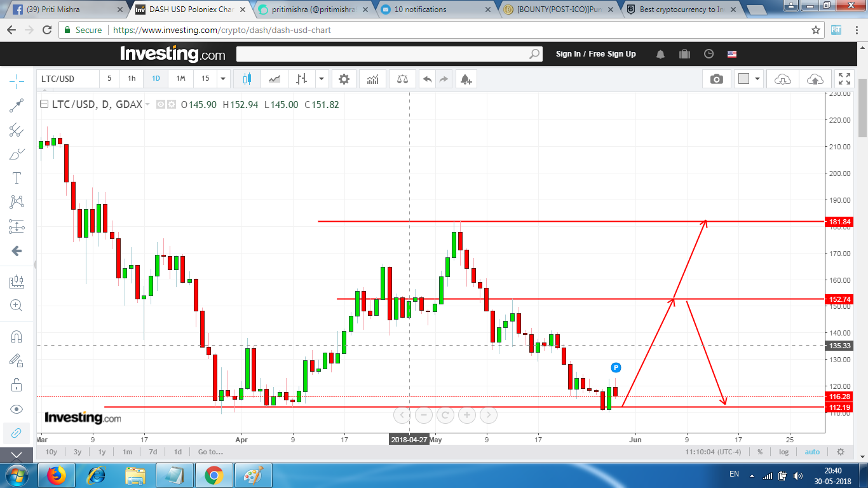Select the 1M interval
Screen dimensions: 868x488
180,79
